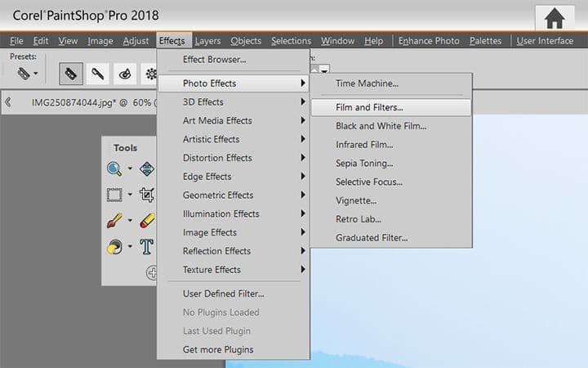Open the Objects menu

(246, 41)
